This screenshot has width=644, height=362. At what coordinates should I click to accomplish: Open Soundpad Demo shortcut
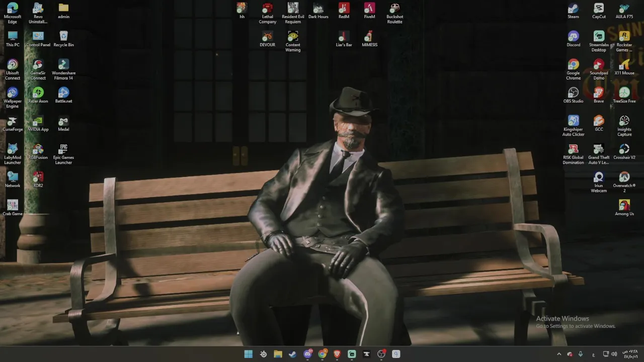[x=599, y=69]
